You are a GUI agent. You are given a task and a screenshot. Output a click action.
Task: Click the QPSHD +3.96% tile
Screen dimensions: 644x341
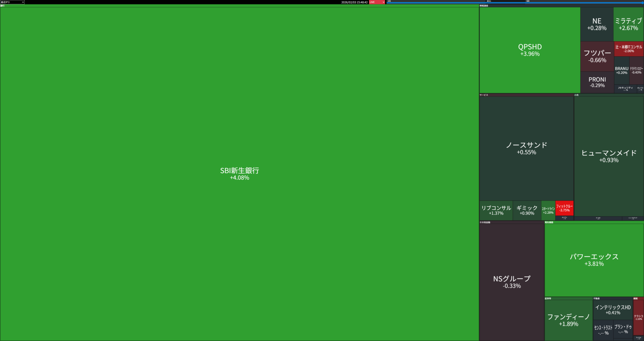(530, 50)
